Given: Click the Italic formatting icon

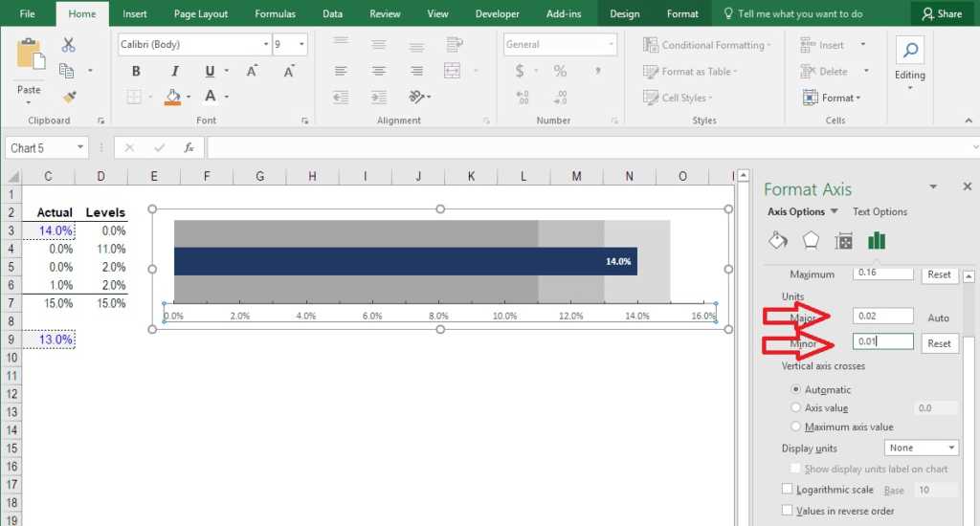Looking at the screenshot, I should (174, 72).
